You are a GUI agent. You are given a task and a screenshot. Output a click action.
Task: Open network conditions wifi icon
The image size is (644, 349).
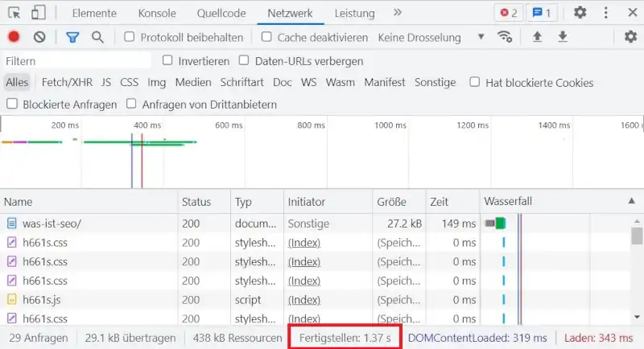tap(505, 37)
